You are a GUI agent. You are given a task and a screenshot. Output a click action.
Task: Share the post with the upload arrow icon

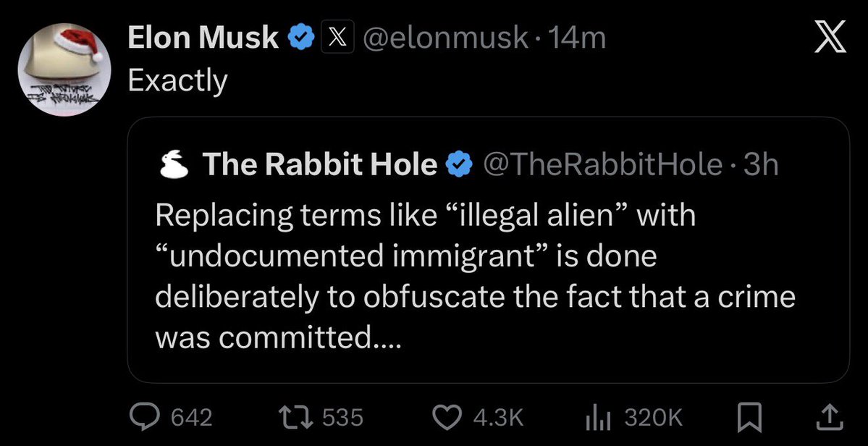point(825,416)
